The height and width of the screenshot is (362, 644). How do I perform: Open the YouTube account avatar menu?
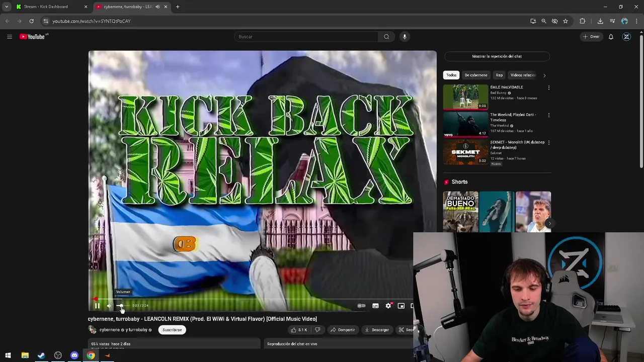click(626, 37)
